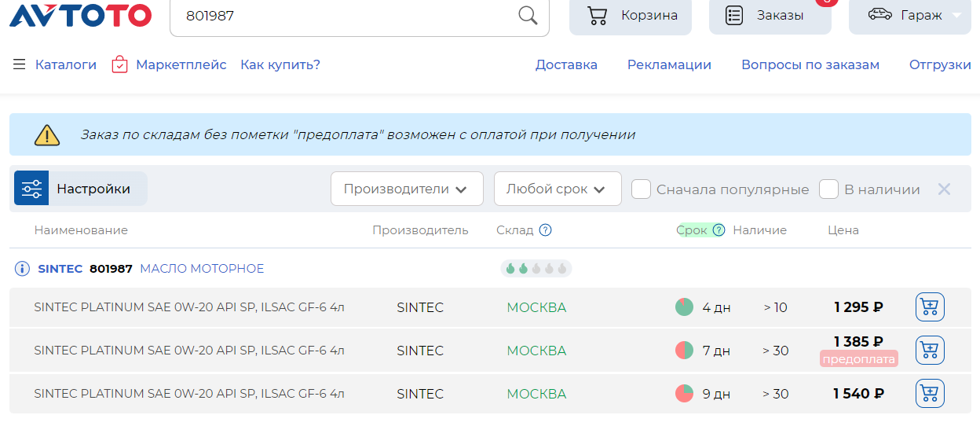This screenshot has width=980, height=426.
Task: Click the Цена column header
Action: [843, 230]
